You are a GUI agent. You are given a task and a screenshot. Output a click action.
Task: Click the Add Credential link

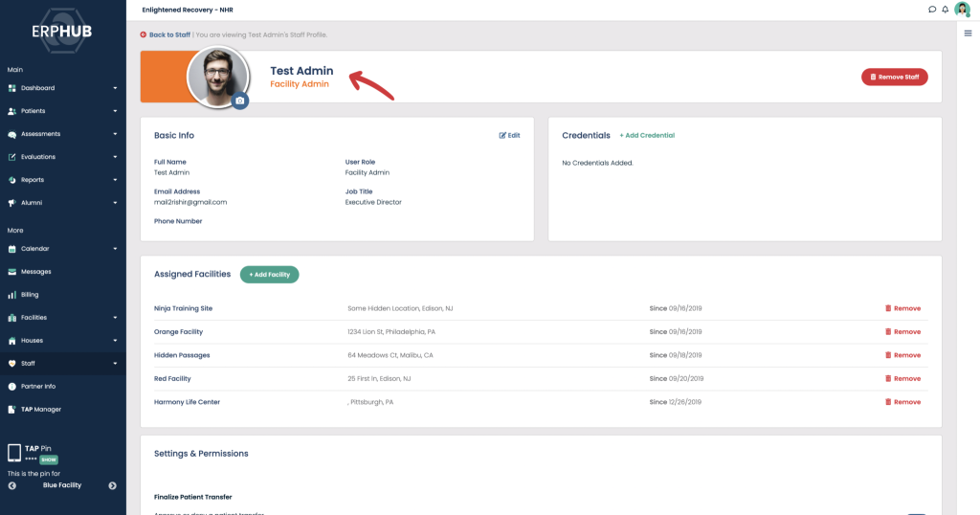point(647,135)
